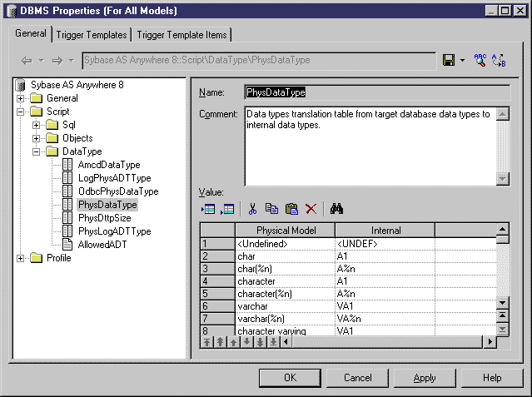The image size is (532, 397).
Task: Click the Apply button
Action: coord(425,378)
